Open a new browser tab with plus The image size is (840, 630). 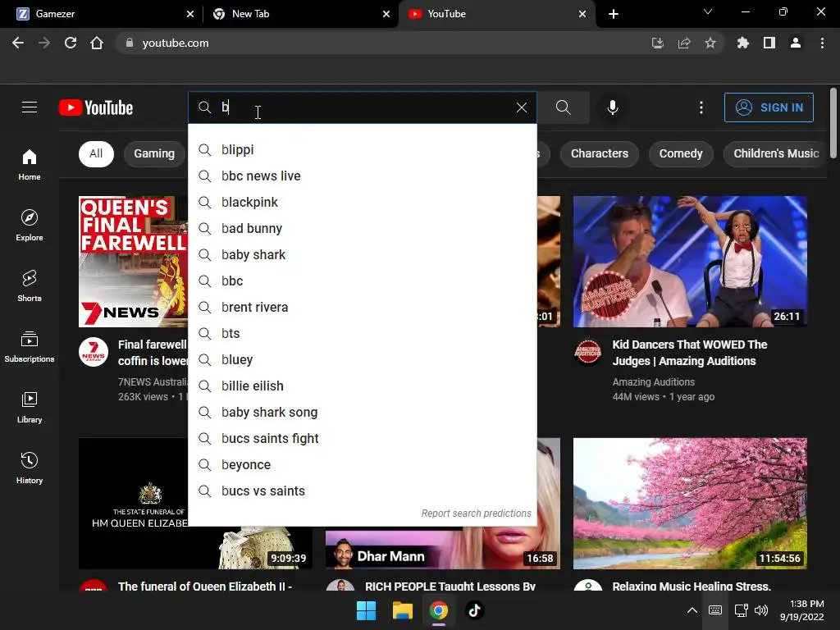click(x=614, y=14)
